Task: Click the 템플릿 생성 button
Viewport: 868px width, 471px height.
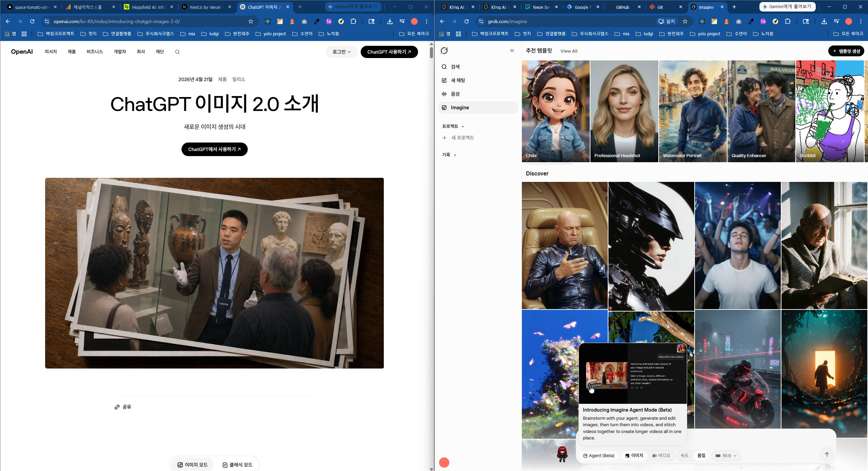Action: (846, 51)
